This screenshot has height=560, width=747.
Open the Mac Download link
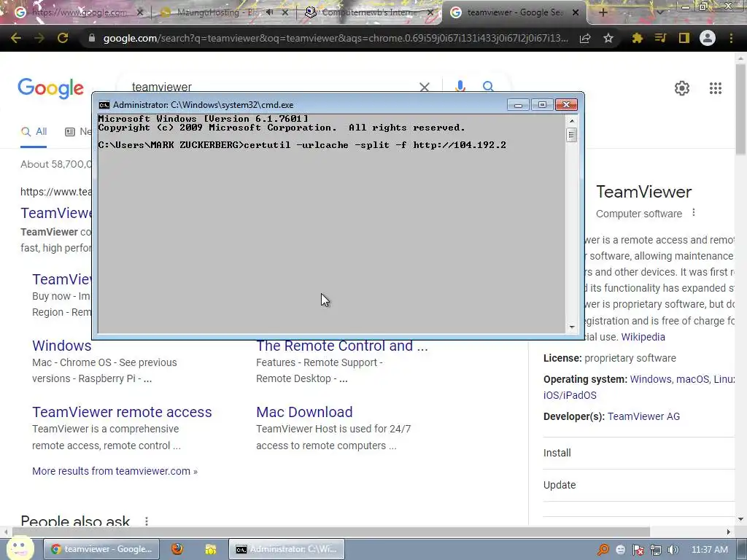(304, 412)
